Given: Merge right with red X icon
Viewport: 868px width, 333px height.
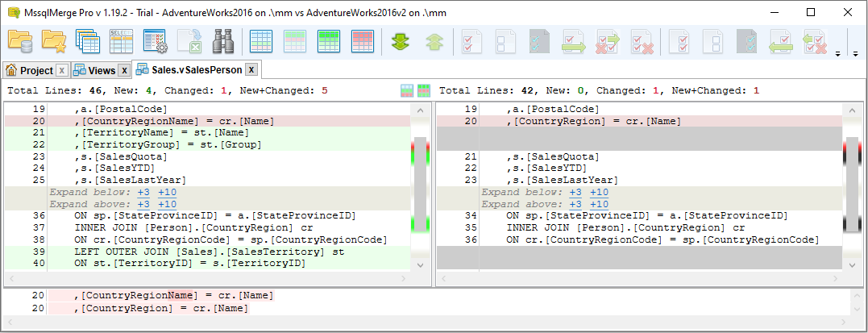Looking at the screenshot, I should pos(608,42).
